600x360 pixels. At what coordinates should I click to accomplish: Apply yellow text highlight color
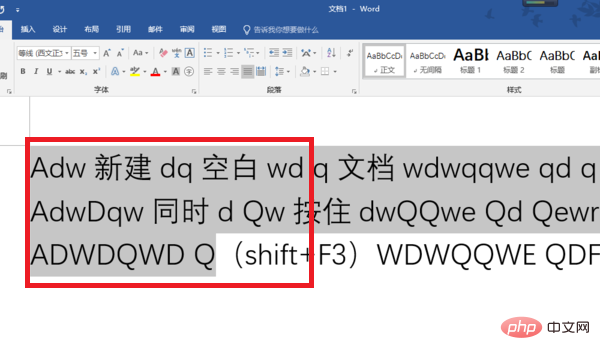click(135, 71)
